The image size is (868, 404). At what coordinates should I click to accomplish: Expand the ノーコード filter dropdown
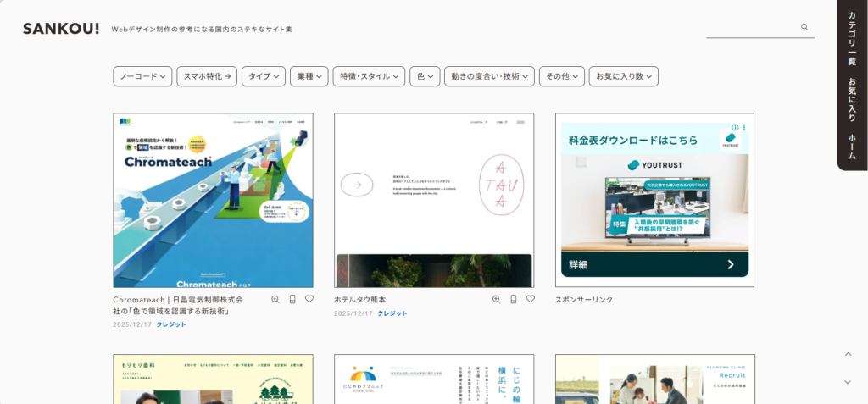142,76
